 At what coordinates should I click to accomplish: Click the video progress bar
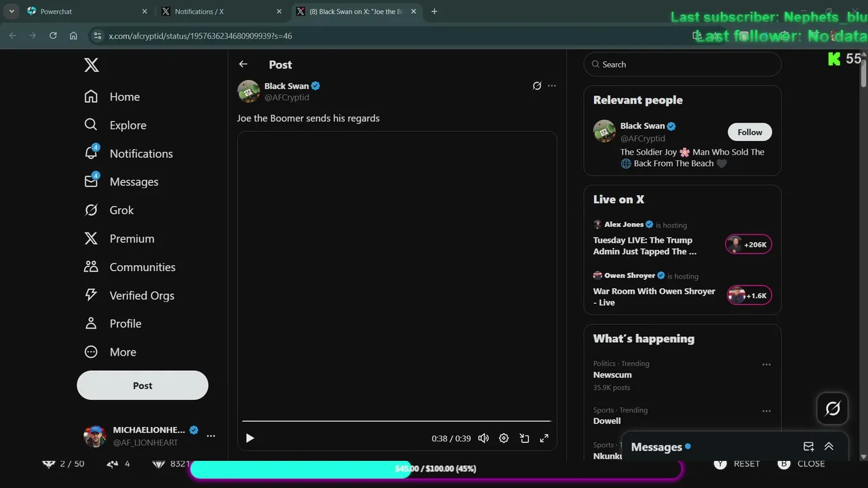(397, 421)
